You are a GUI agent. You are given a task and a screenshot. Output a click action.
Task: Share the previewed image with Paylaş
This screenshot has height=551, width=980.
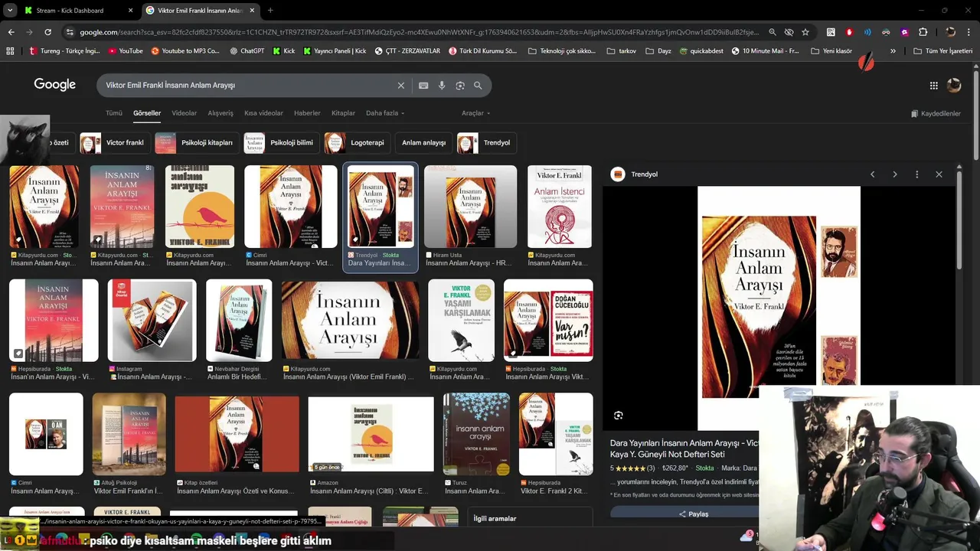click(x=694, y=514)
